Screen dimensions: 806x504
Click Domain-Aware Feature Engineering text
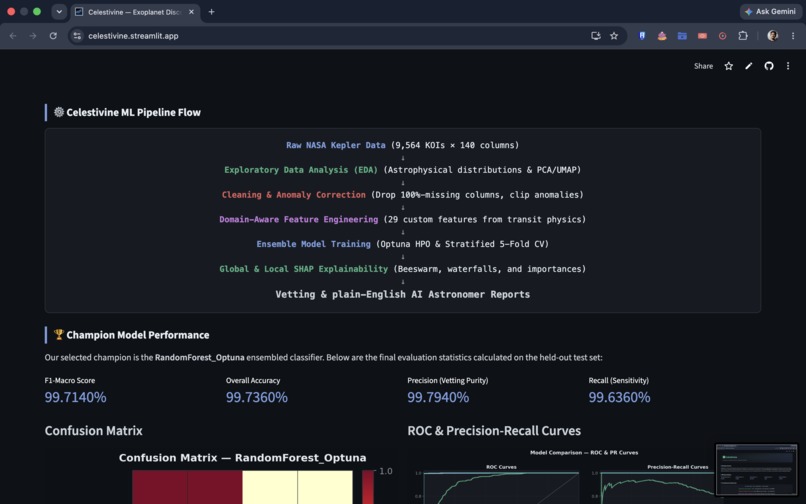[299, 219]
